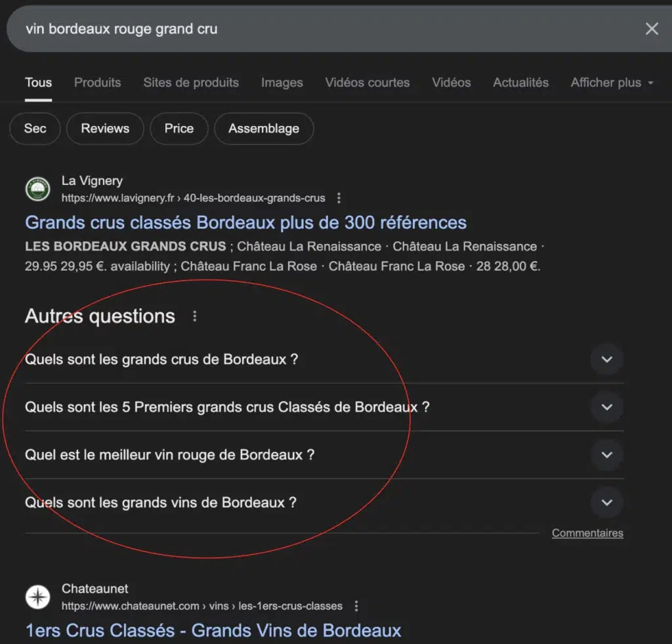
Task: Click the 'LES BORDEAUX GRANDS CRUS' snippet text
Action: pyautogui.click(x=125, y=246)
